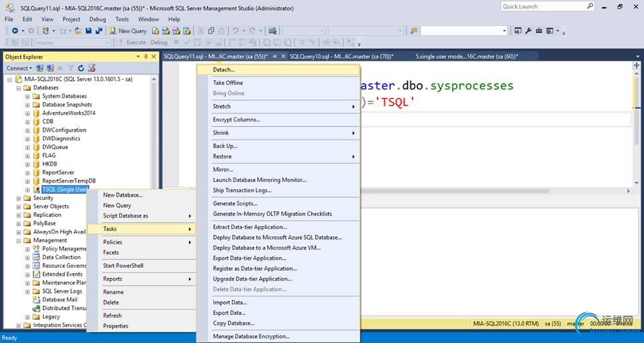Click the Save All icon in the toolbar
The height and width of the screenshot is (343, 644).
point(99,31)
